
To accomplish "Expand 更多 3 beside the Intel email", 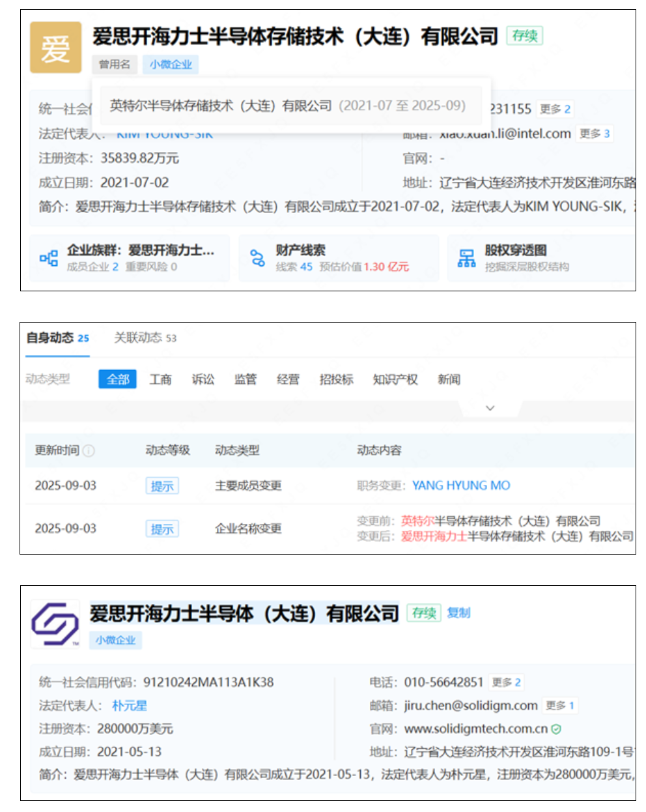I will pyautogui.click(x=595, y=134).
